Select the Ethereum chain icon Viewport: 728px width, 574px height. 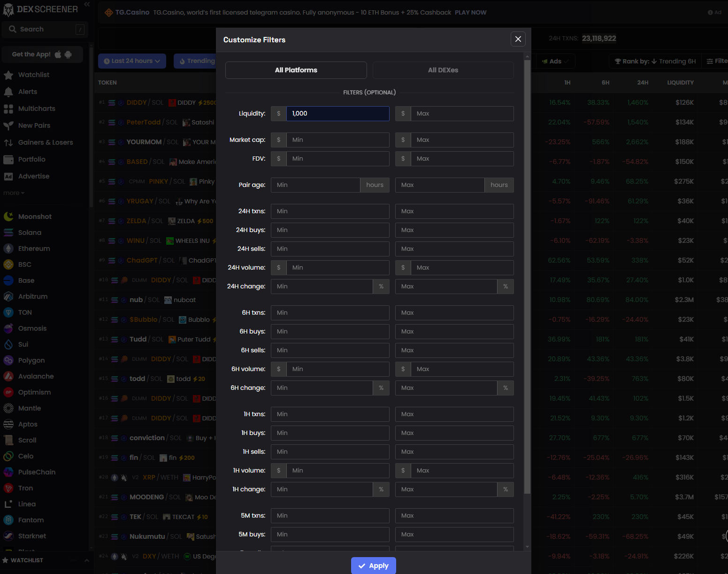click(8, 248)
